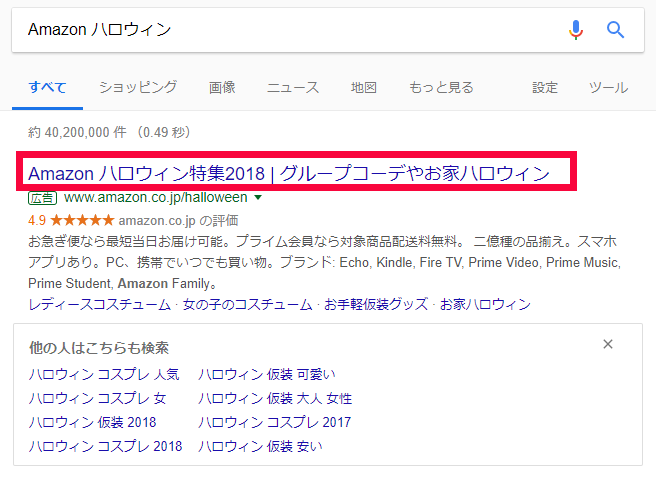
Task: Switch to the 画像 tab
Action: pyautogui.click(x=222, y=87)
